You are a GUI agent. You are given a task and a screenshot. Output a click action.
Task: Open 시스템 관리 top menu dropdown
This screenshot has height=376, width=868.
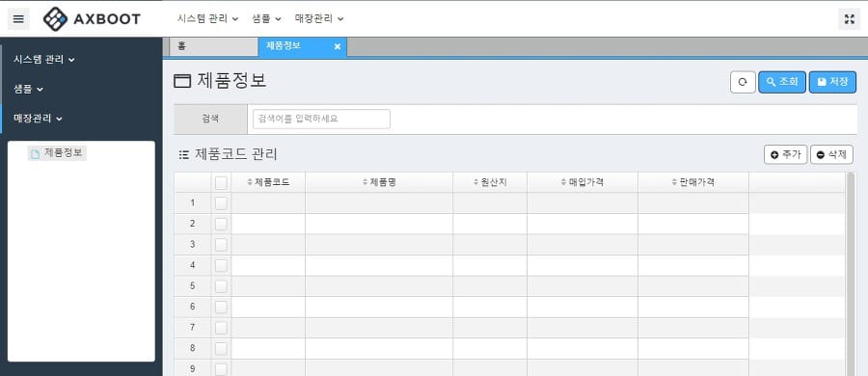click(x=207, y=18)
